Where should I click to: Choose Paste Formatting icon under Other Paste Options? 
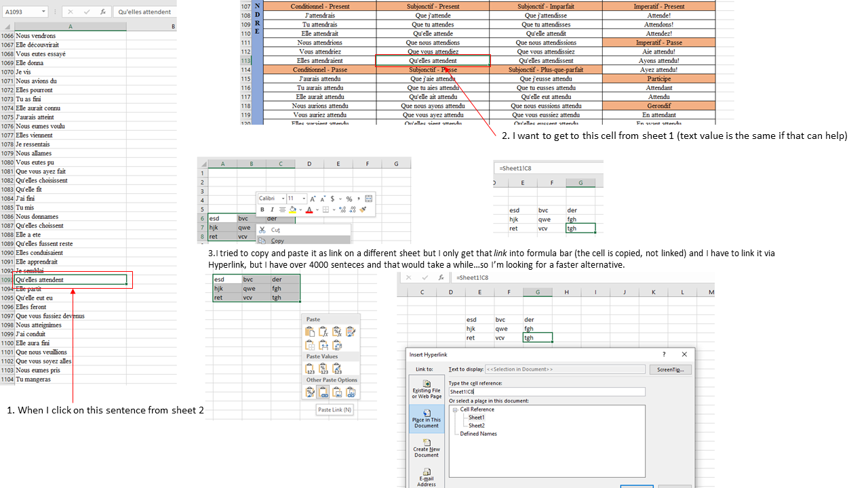pyautogui.click(x=310, y=392)
